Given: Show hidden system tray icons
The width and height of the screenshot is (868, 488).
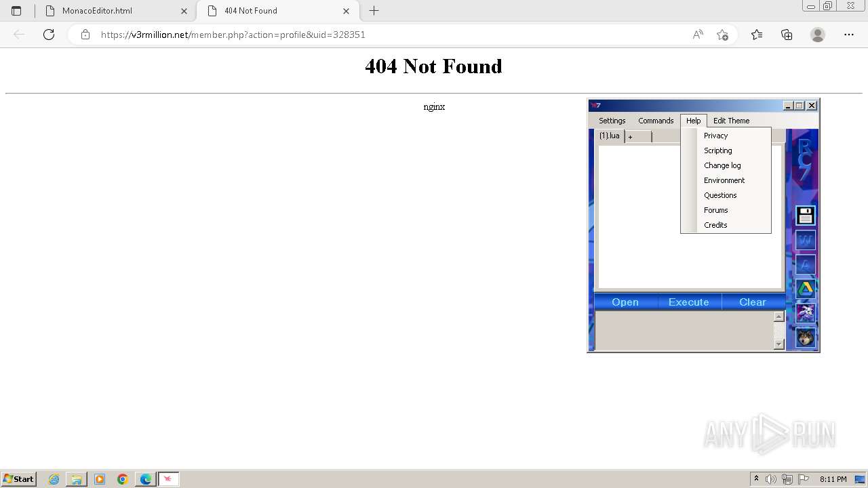Looking at the screenshot, I should pyautogui.click(x=756, y=479).
